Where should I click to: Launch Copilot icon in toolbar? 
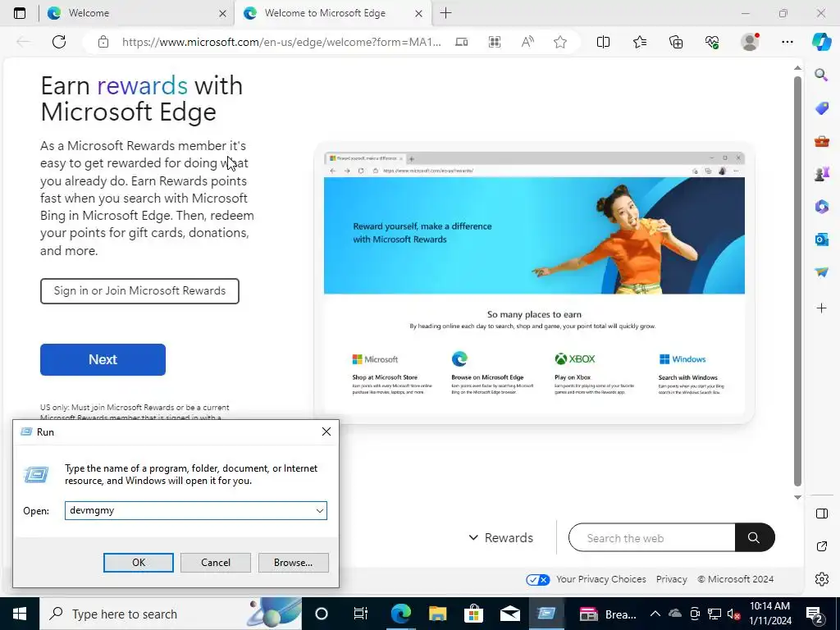coord(822,42)
